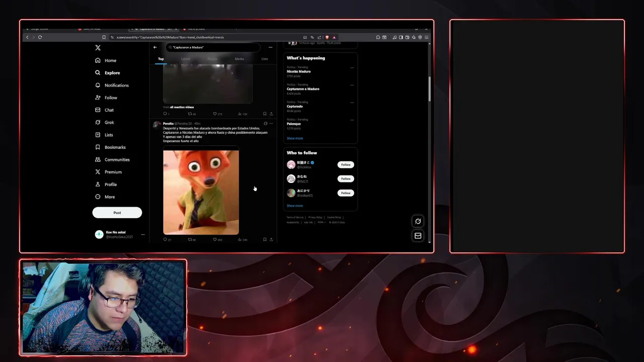Follow the @anikan01 account
Screen dimensions: 644x362
pyautogui.click(x=346, y=193)
